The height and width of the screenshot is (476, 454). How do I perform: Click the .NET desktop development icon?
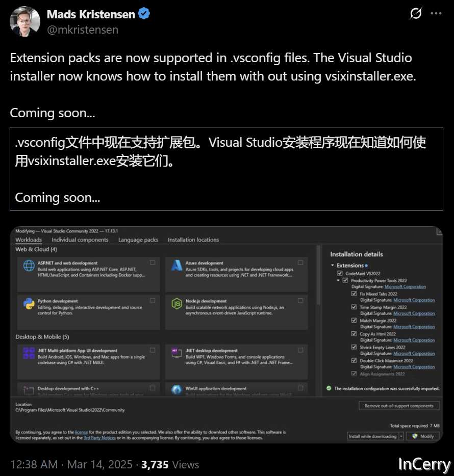[176, 353]
